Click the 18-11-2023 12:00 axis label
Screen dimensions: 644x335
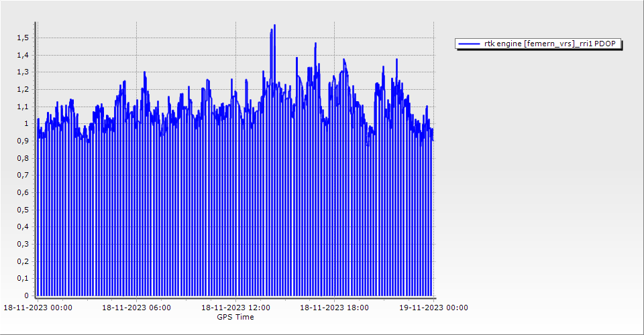235,308
